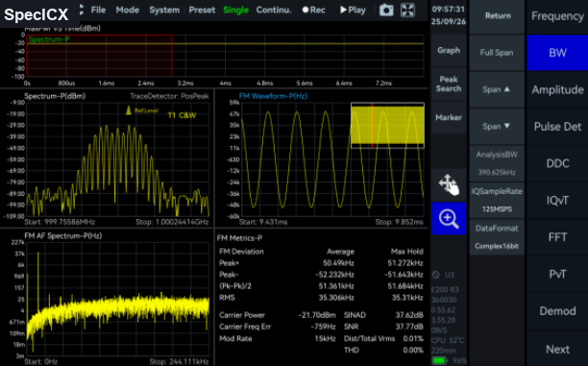The height and width of the screenshot is (366, 588).
Task: Click the Return button
Action: [x=498, y=16]
